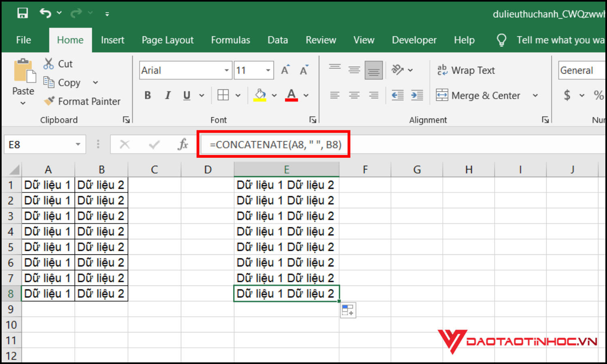
Task: Click the Increase Indent icon
Action: [417, 95]
